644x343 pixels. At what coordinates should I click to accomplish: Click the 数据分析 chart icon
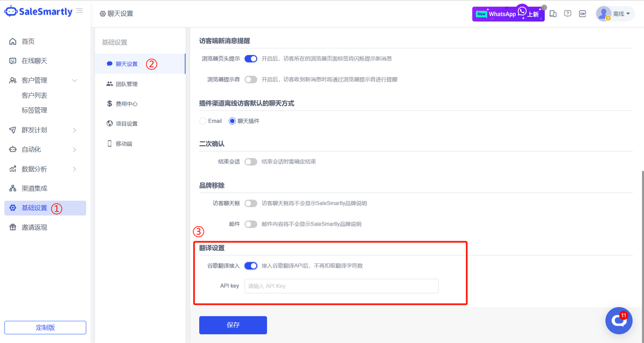[x=13, y=169]
